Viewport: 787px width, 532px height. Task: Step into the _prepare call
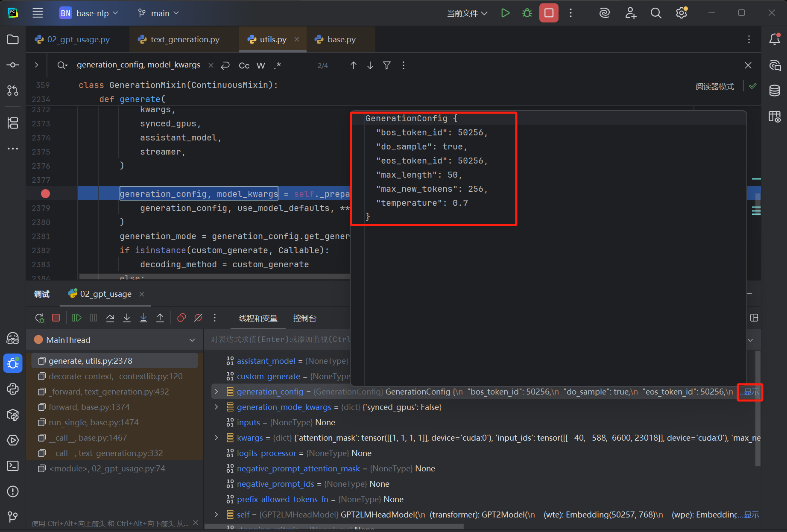[x=127, y=318]
